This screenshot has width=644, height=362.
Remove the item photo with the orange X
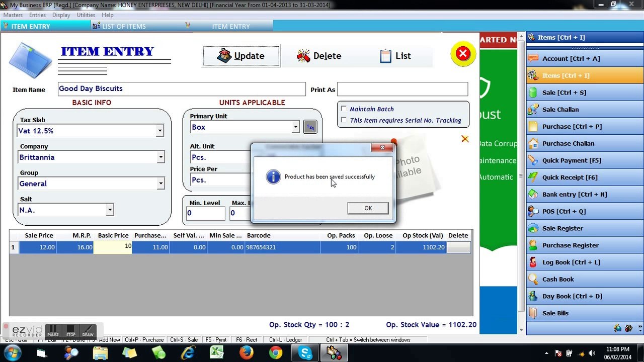tap(465, 139)
